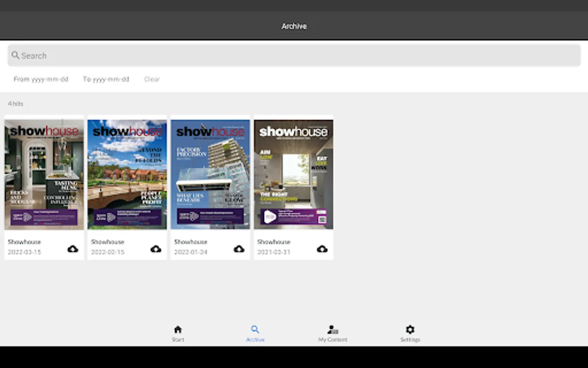Open the Showhouse 2022-01-24 cover thumbnail

pyautogui.click(x=210, y=174)
